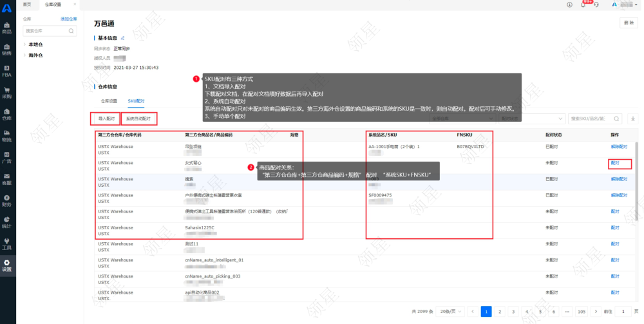Open the 物流 (Logistics) sidebar icon
Image resolution: width=644 pixels, height=324 pixels.
pos(7,136)
